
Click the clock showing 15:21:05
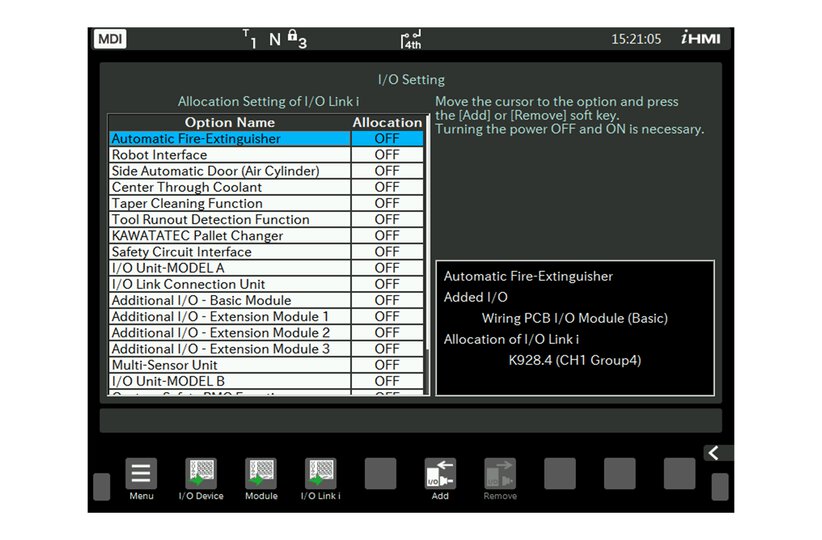[x=636, y=39]
